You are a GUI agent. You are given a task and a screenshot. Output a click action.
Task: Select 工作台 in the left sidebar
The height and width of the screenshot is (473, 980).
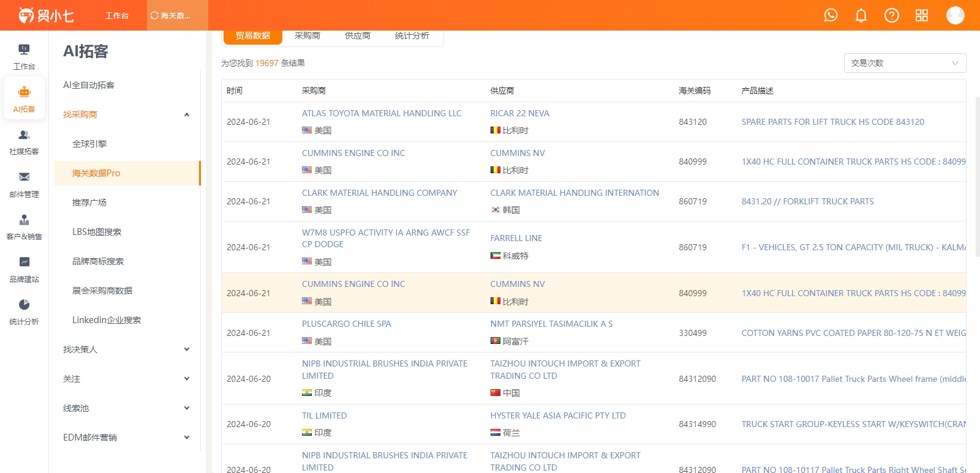pyautogui.click(x=24, y=58)
